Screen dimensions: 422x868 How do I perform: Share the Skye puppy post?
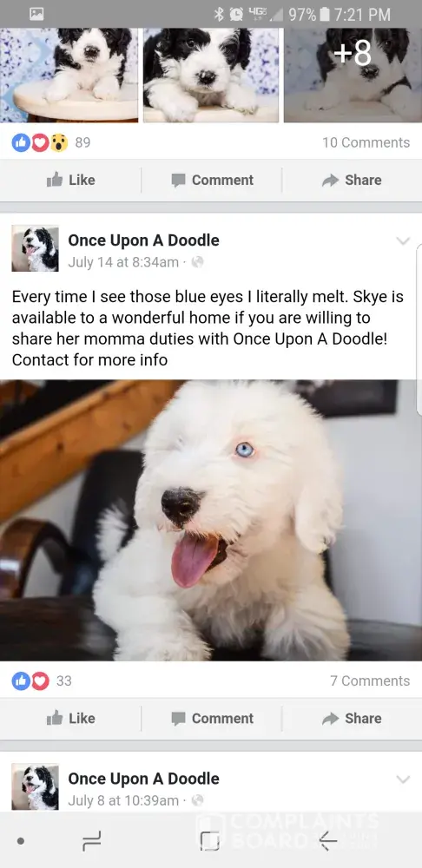353,718
